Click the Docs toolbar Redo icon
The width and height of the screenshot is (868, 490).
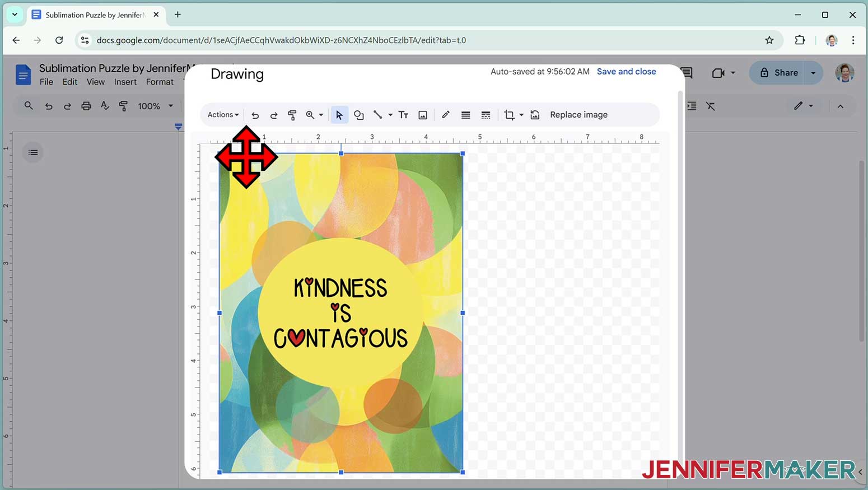coord(67,106)
